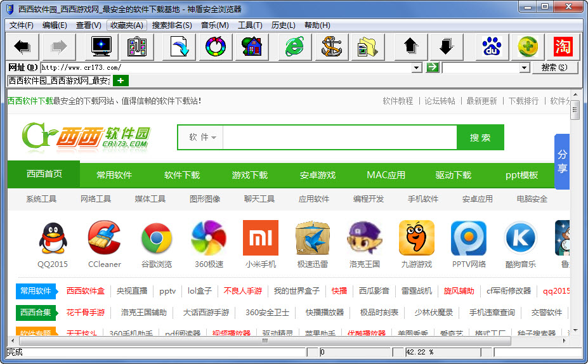
Task: Click the green Internet Explorer icon
Action: pos(295,47)
